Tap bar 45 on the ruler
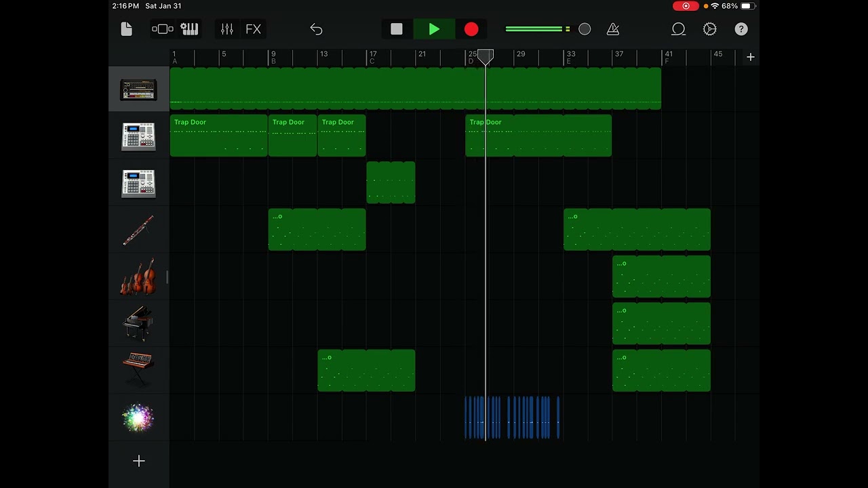The height and width of the screenshot is (488, 868). click(x=717, y=54)
